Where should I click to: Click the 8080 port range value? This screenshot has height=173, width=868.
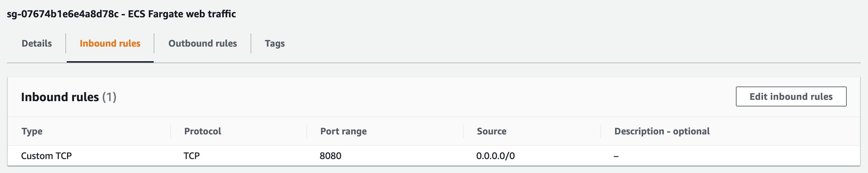(x=330, y=156)
